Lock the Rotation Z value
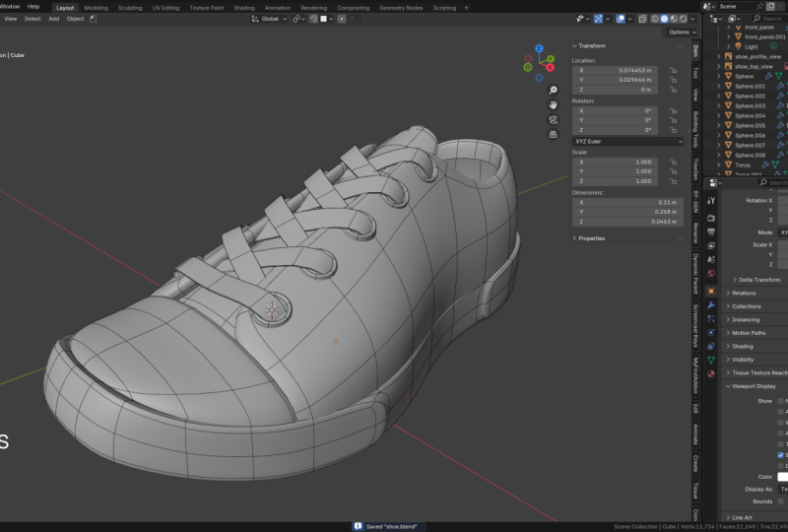 click(673, 130)
